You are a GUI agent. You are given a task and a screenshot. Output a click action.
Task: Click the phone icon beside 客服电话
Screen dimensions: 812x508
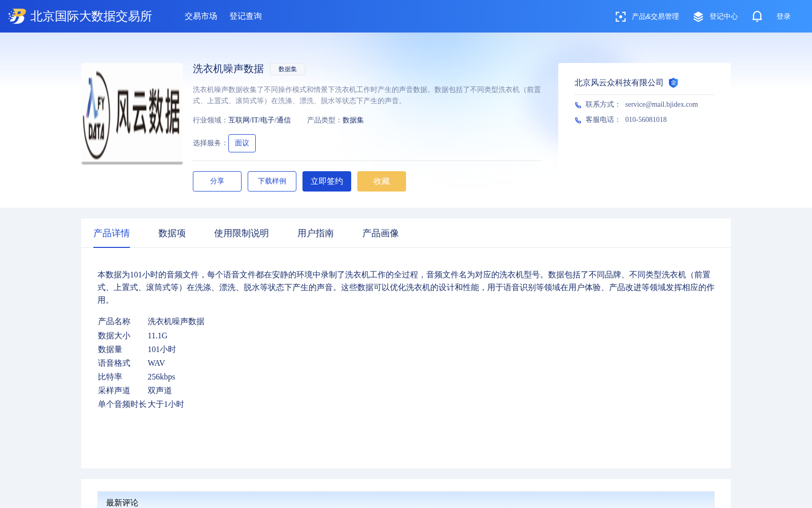click(578, 120)
